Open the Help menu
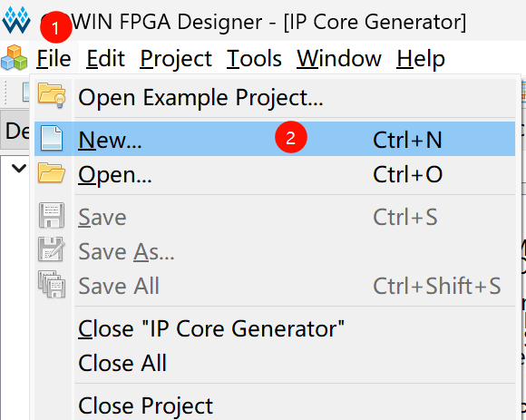526x420 pixels. [x=421, y=58]
